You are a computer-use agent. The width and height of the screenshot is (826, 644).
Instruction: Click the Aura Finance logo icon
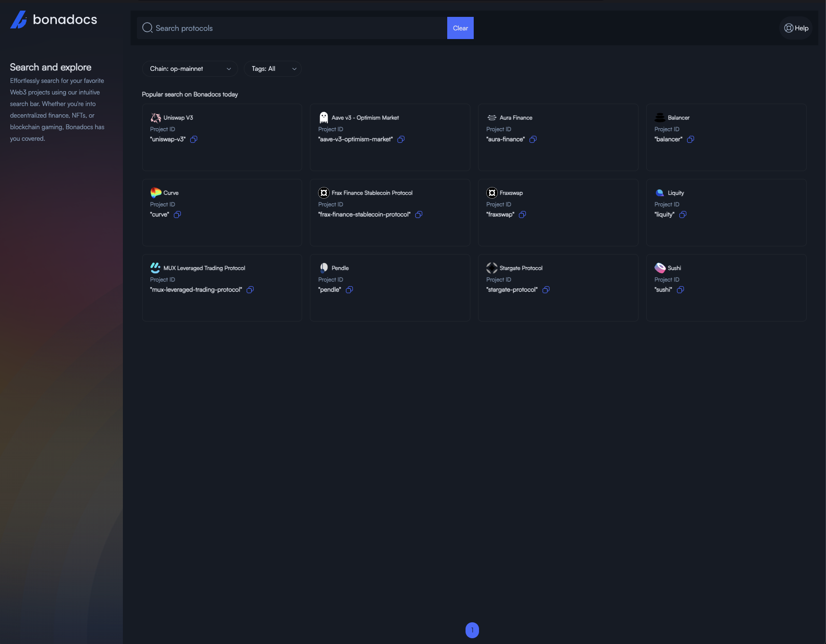pyautogui.click(x=492, y=118)
